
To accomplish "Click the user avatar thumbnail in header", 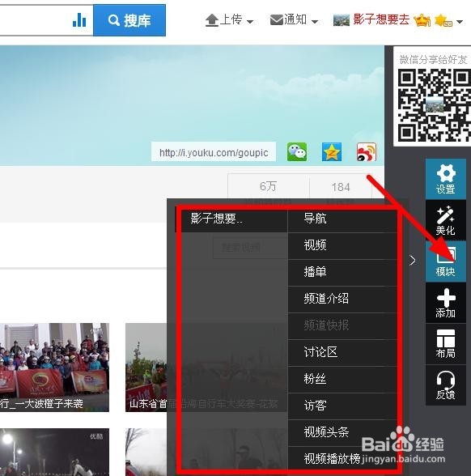I will click(342, 20).
